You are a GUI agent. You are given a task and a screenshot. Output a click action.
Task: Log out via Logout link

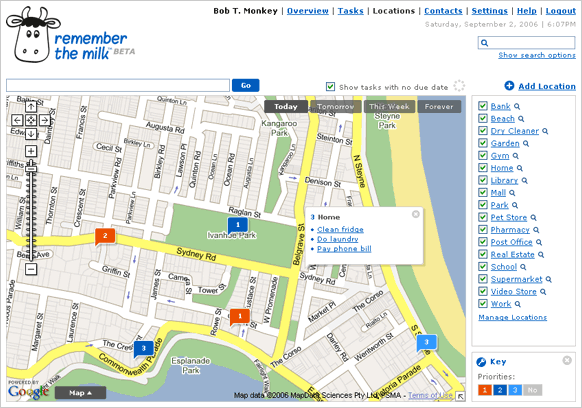560,11
